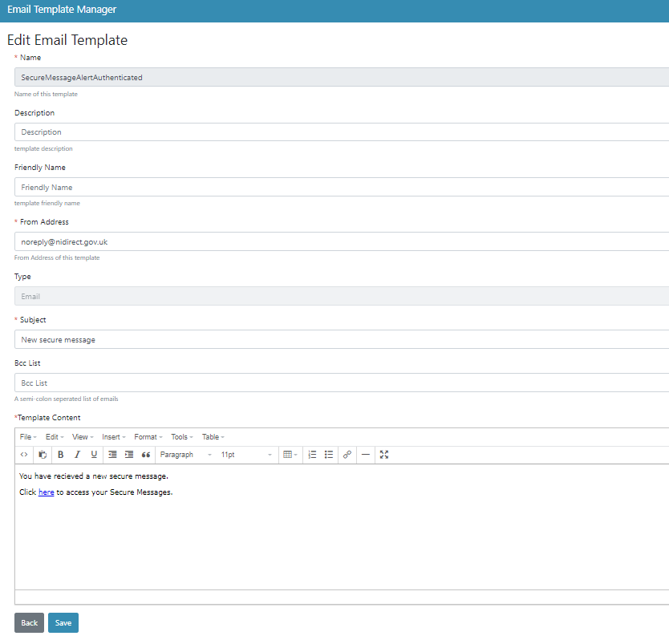Screen dimensions: 669x644
Task: Follow the 'here' link in template content
Action: (x=47, y=492)
